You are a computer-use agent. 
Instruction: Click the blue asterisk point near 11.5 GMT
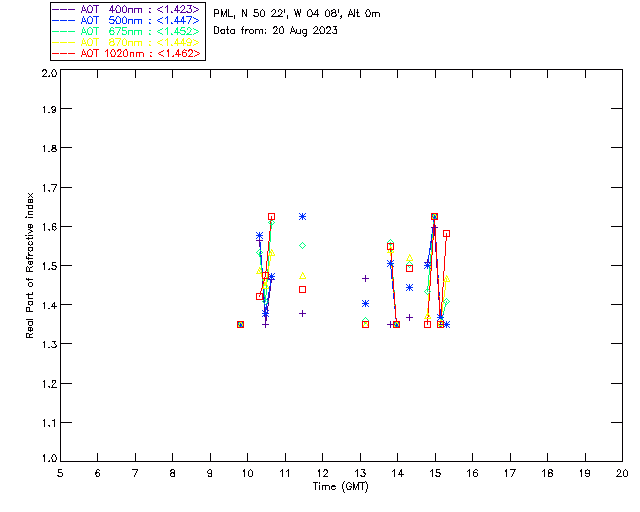tap(302, 216)
